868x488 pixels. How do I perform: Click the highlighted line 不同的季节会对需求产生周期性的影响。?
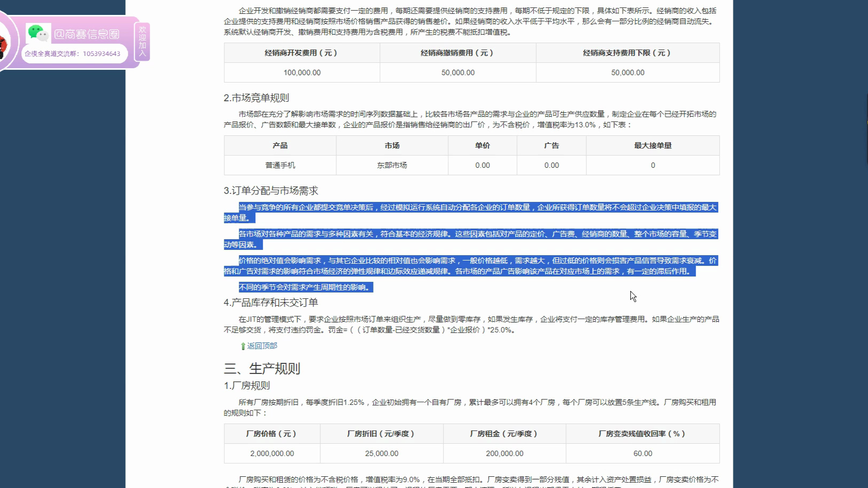(306, 287)
